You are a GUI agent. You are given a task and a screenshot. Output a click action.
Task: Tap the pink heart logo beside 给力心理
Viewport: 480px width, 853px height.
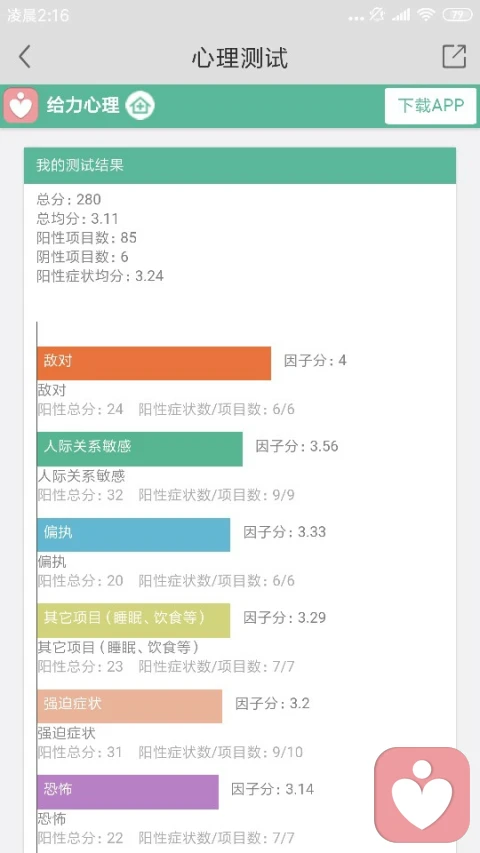[x=21, y=105]
